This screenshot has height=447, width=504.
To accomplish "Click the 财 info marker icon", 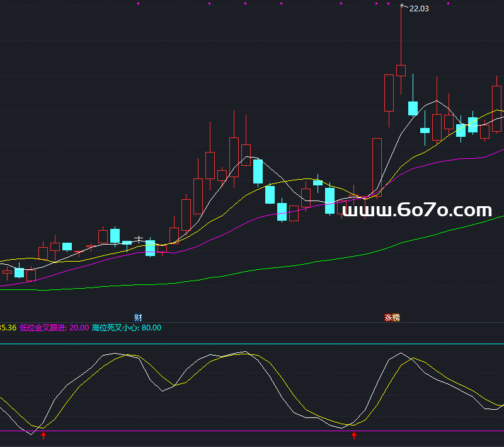I will 138,317.
